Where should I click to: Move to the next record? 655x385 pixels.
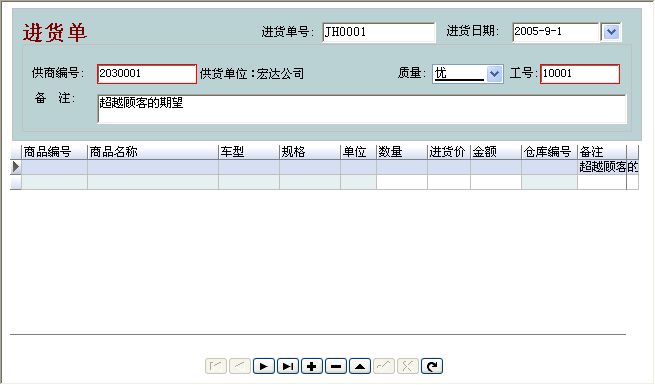coord(264,366)
